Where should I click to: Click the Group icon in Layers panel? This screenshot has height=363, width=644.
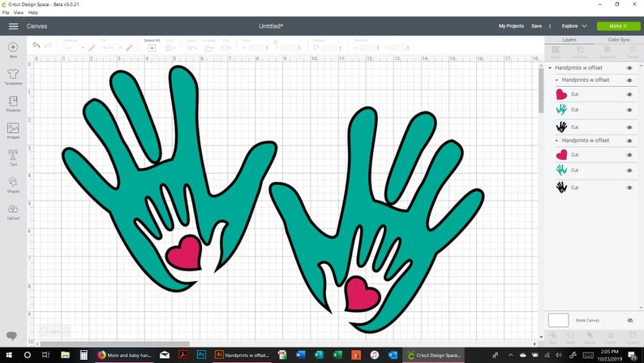(556, 50)
